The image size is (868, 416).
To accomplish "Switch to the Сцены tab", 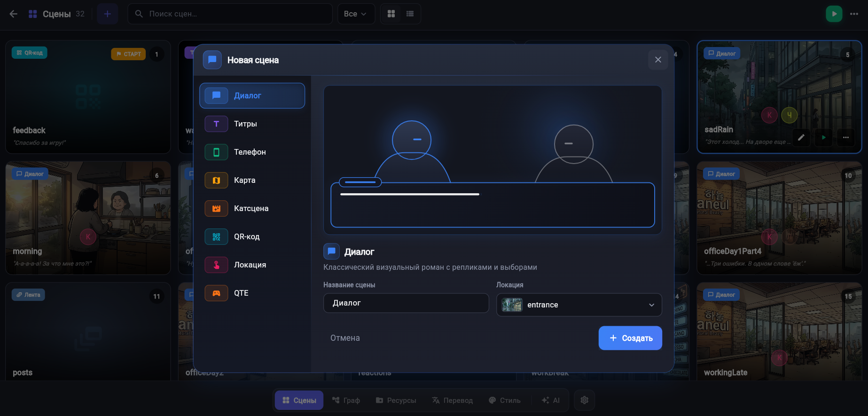I will pyautogui.click(x=299, y=400).
